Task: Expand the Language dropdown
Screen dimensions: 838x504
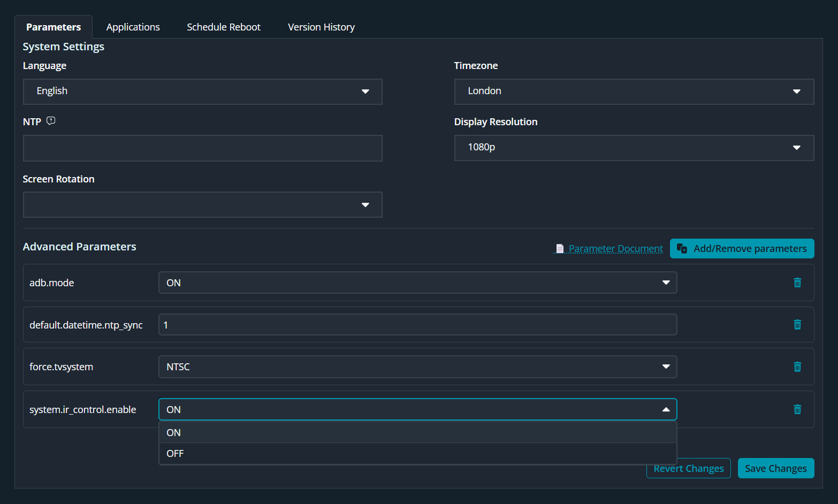Action: (x=202, y=91)
